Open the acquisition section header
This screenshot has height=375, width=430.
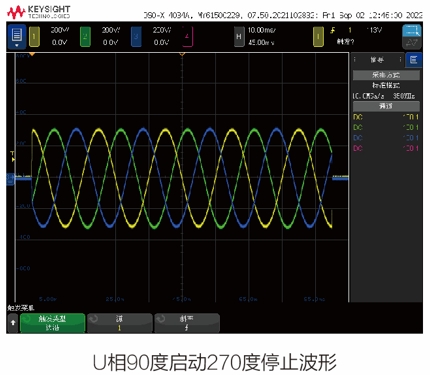tap(386, 75)
